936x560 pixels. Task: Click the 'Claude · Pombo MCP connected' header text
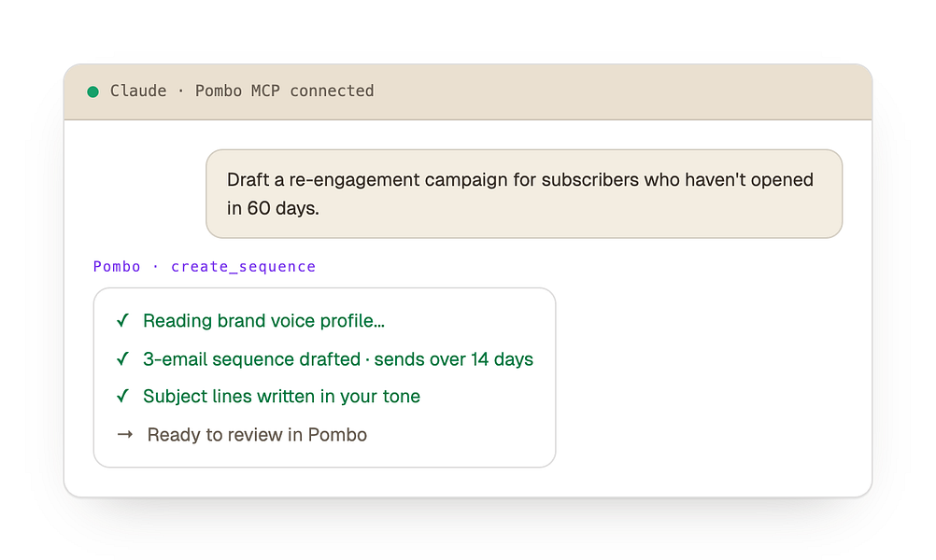pyautogui.click(x=242, y=91)
